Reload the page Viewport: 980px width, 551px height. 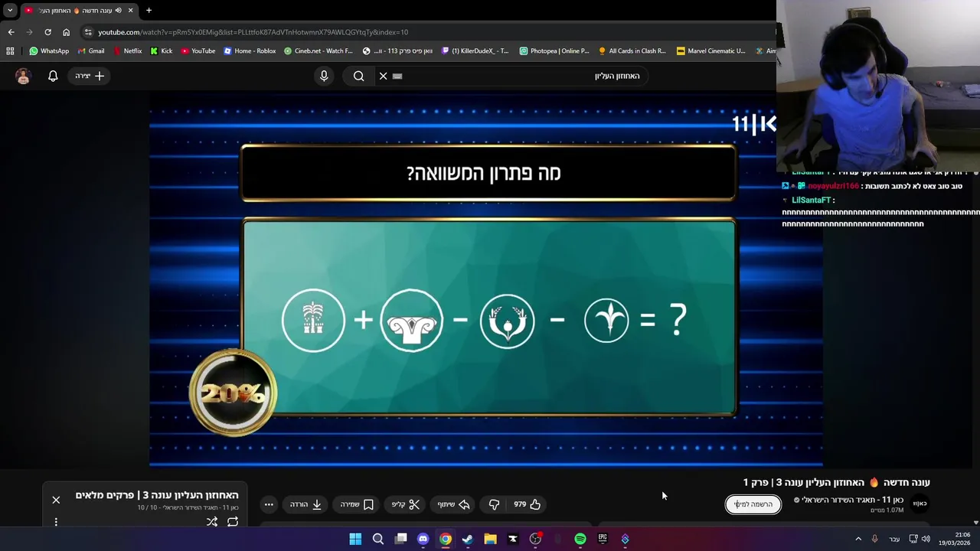pos(47,32)
